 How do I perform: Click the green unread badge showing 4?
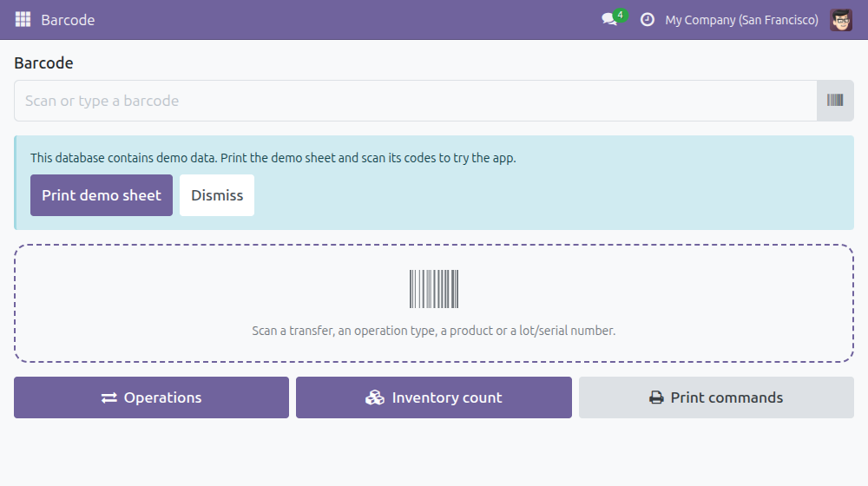pos(621,16)
